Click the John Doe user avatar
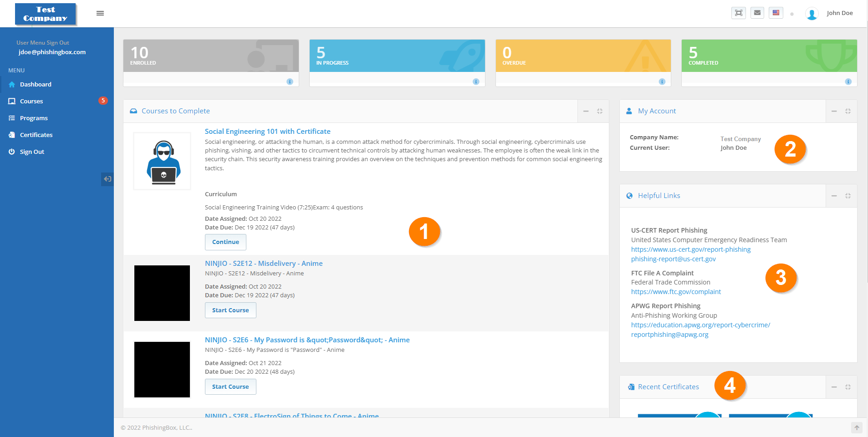 pyautogui.click(x=812, y=14)
